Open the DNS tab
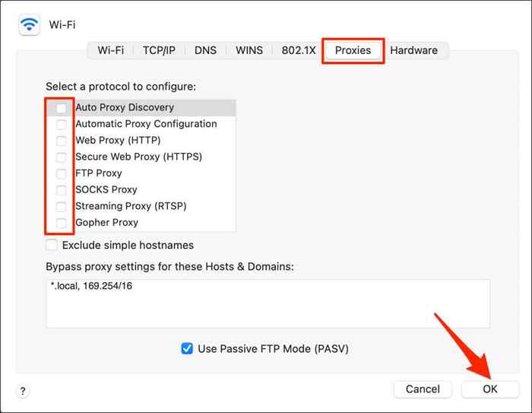 205,50
